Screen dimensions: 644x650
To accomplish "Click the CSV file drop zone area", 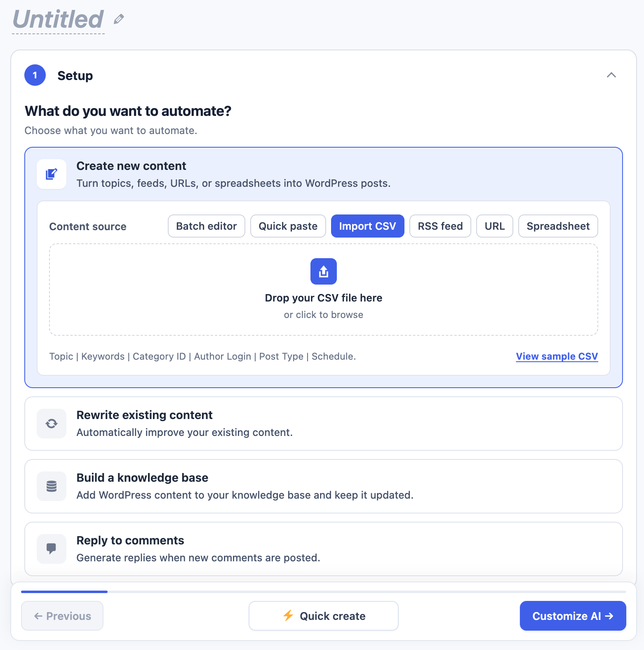I will coord(324,290).
